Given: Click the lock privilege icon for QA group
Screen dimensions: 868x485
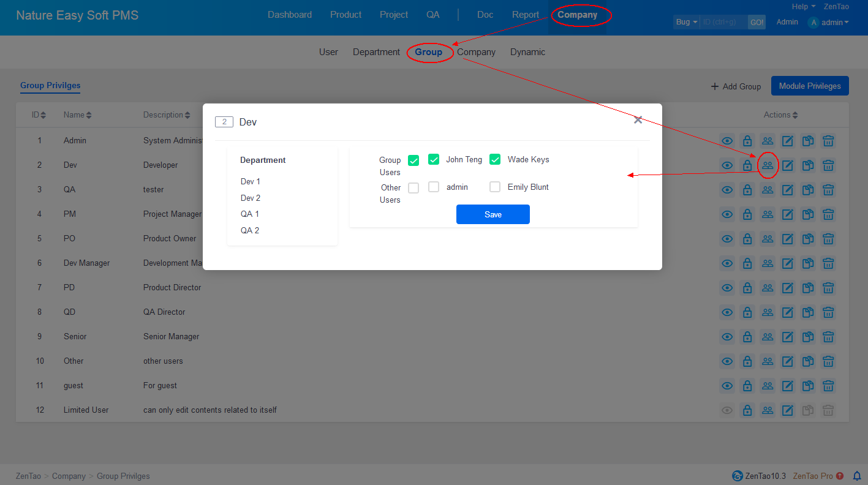Looking at the screenshot, I should 747,190.
